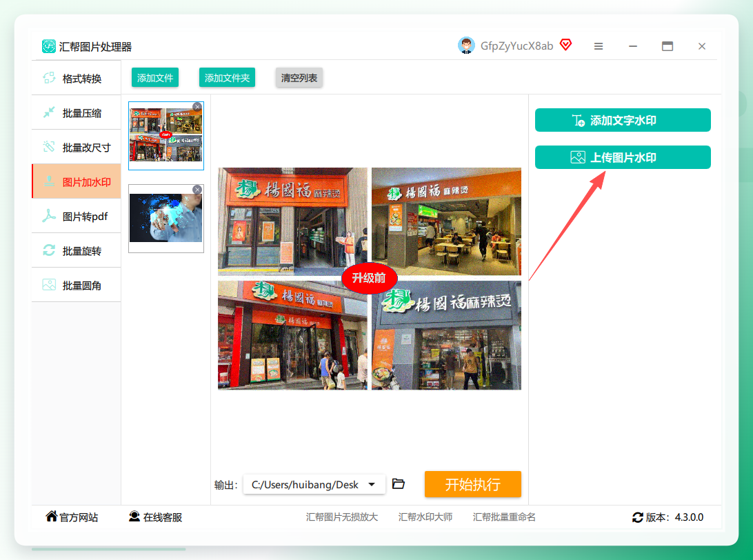Switch to 批量改尺寸 batch resize section
This screenshot has height=560, width=753.
click(x=77, y=148)
